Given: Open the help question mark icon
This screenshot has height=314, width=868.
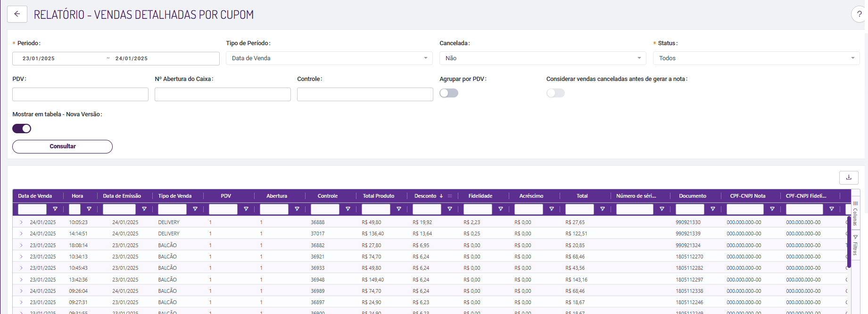Looking at the screenshot, I should 859,14.
